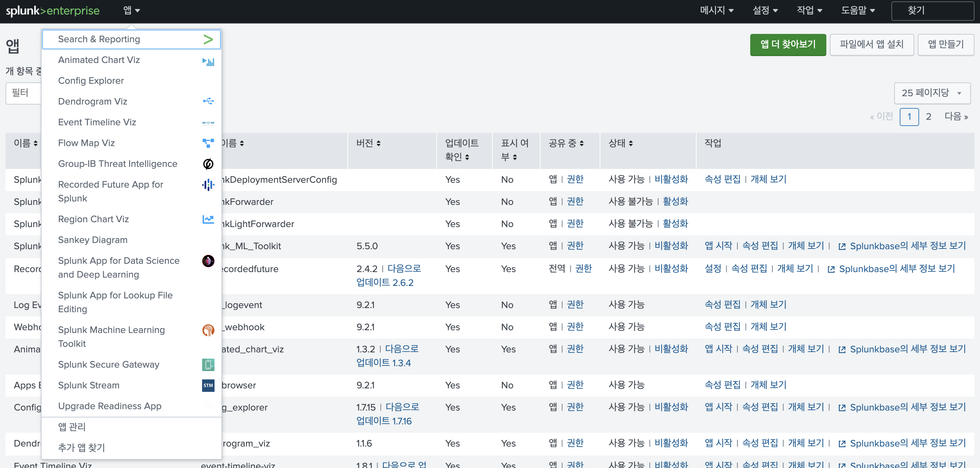Click the Region Chart Viz icon
The height and width of the screenshot is (468, 980).
208,219
